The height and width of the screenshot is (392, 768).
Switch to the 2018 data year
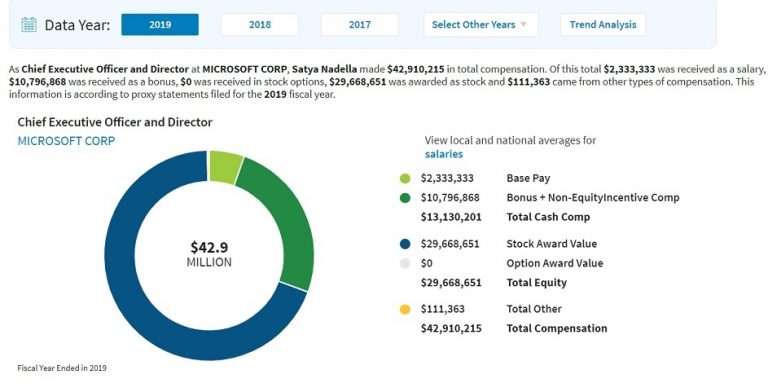click(x=260, y=24)
